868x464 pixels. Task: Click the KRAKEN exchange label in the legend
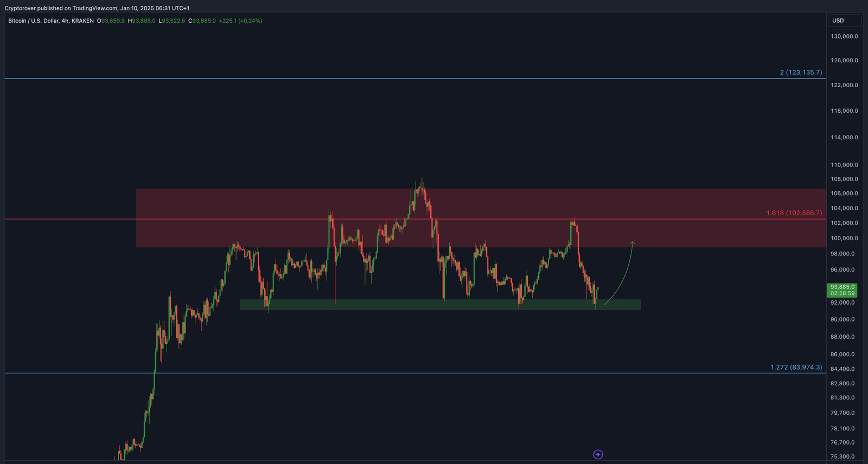(x=82, y=21)
